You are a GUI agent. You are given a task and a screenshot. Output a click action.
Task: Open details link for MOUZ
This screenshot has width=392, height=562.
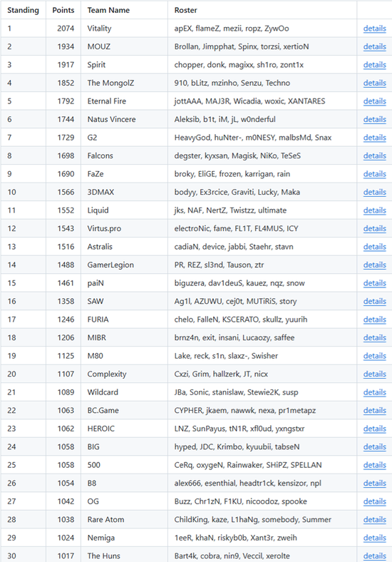pos(374,46)
